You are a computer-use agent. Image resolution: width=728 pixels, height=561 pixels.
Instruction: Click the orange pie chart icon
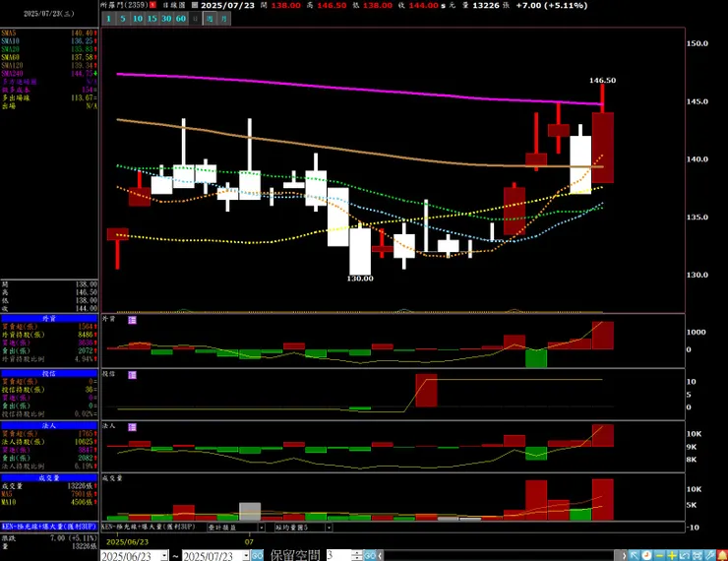click(646, 555)
